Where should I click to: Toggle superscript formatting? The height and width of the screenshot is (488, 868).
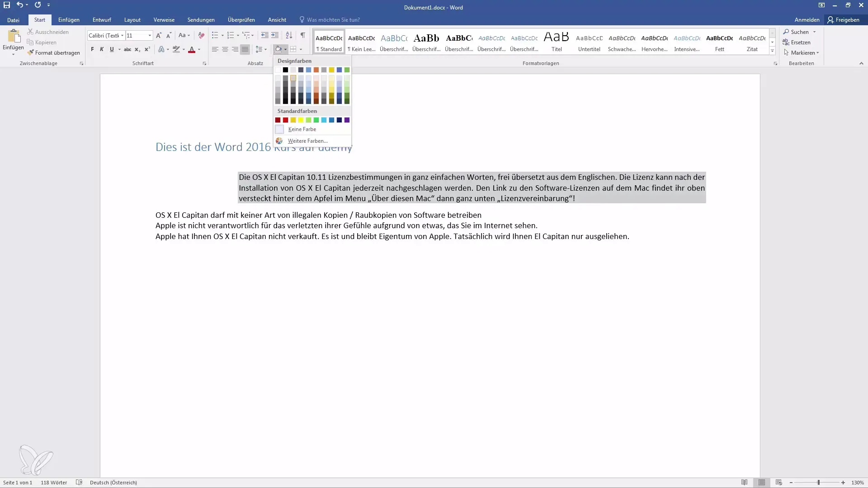pyautogui.click(x=147, y=49)
